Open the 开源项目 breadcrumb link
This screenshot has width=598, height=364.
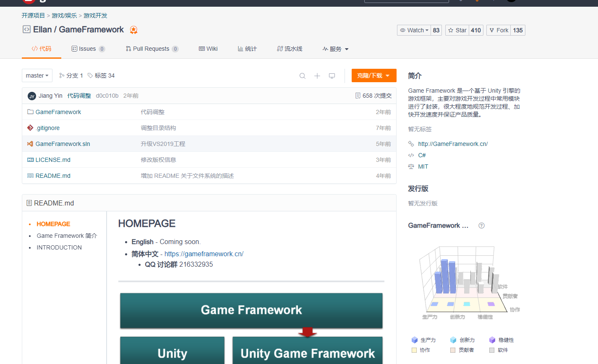coord(33,16)
